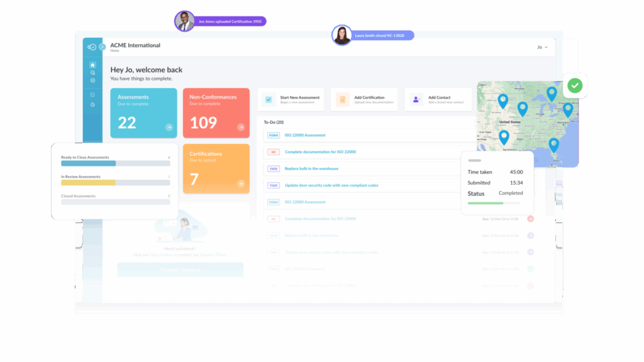Viewport: 644px width, 362px height.
Task: Click the Add Certification document icon
Action: tap(342, 99)
